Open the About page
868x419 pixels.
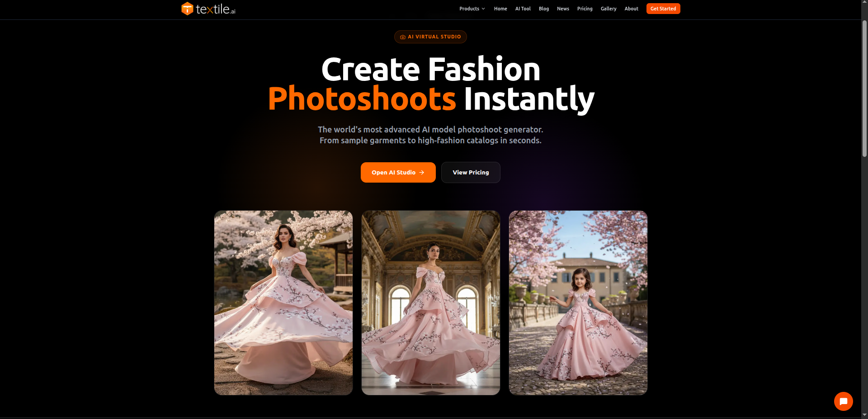click(x=631, y=9)
